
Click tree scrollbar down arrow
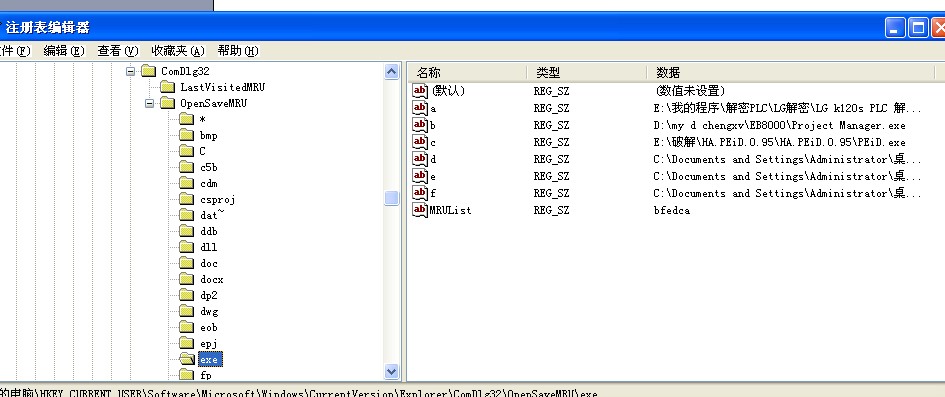(x=392, y=371)
